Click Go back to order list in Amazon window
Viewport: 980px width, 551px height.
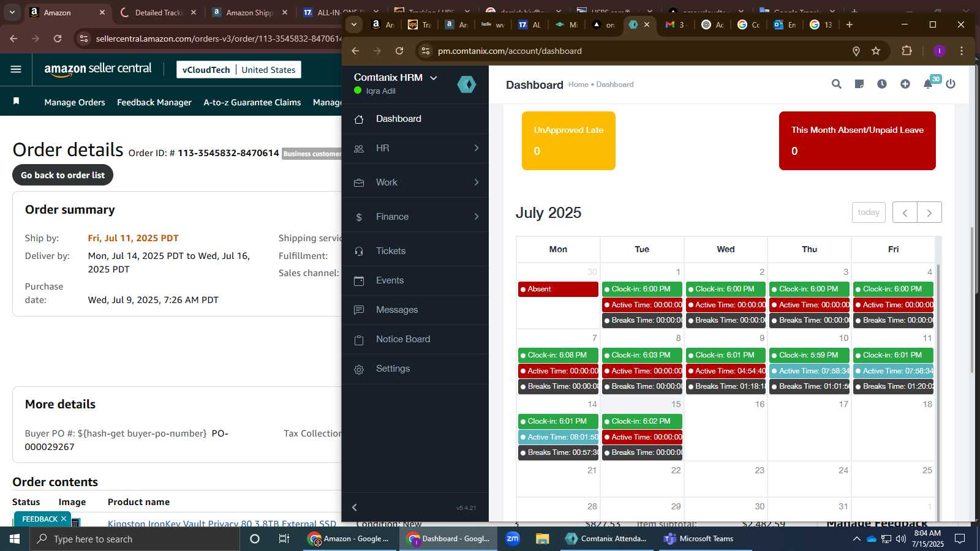coord(62,175)
